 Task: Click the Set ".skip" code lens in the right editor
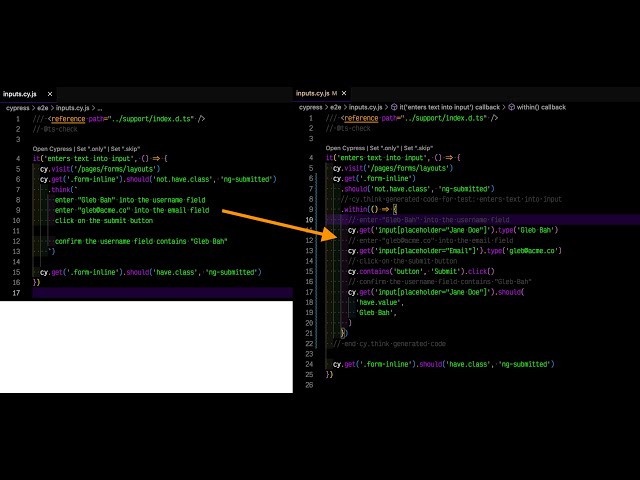coord(418,148)
